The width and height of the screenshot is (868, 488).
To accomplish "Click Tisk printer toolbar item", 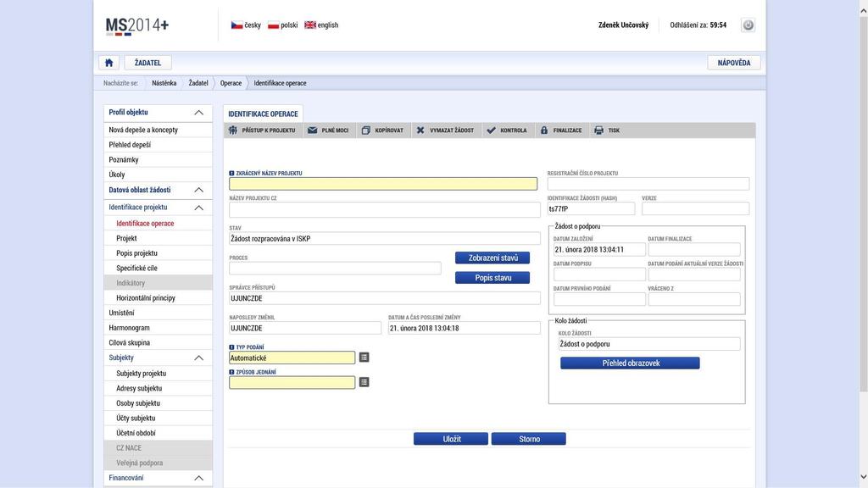I will coord(607,130).
